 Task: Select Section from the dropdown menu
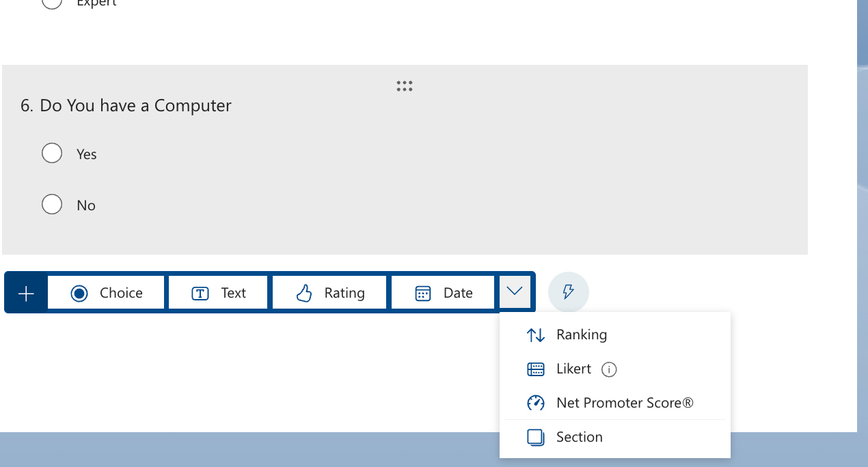(x=579, y=437)
